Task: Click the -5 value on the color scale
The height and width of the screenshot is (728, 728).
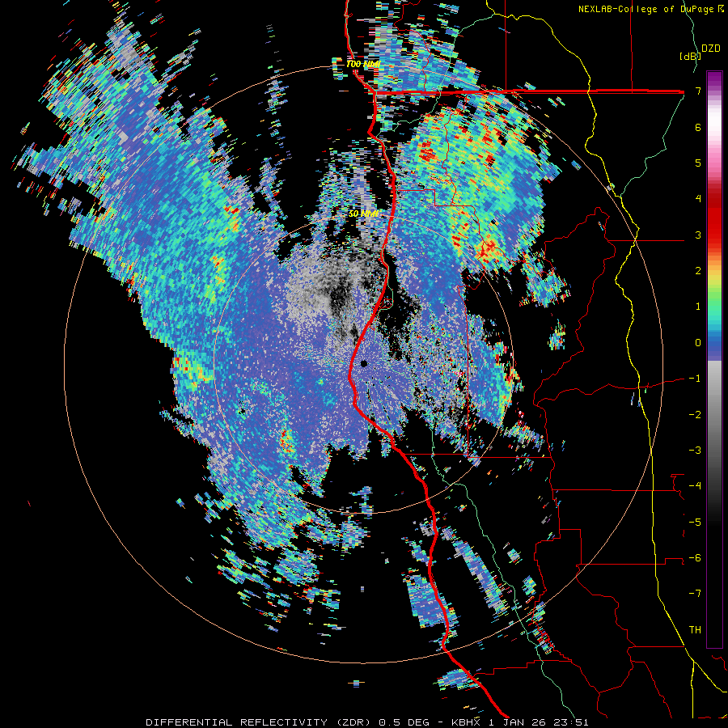Action: tap(695, 523)
